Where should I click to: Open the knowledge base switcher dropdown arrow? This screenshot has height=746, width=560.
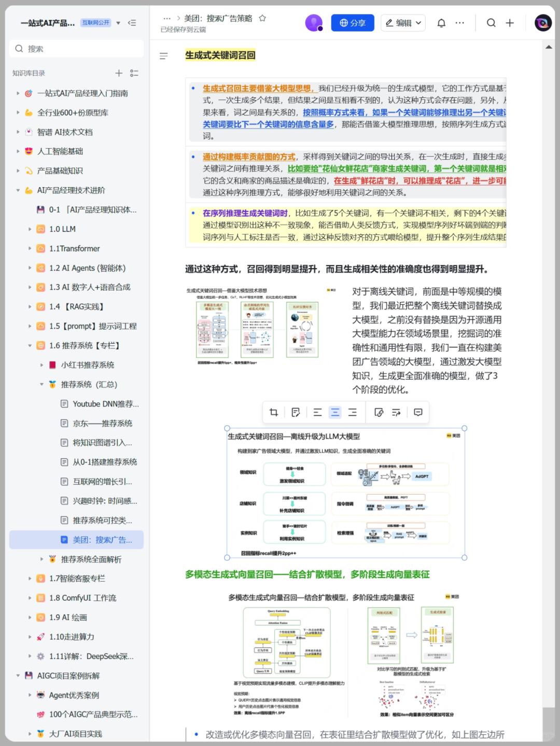[x=118, y=23]
